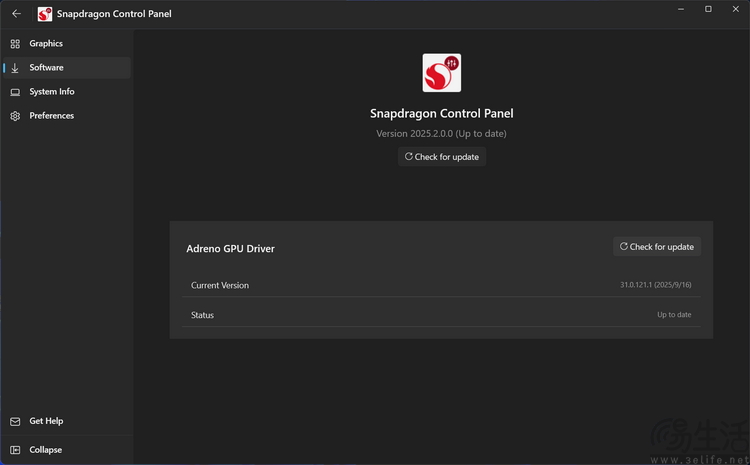Screen dimensions: 750x465
Task: Select the Current Version row
Action: [440, 285]
